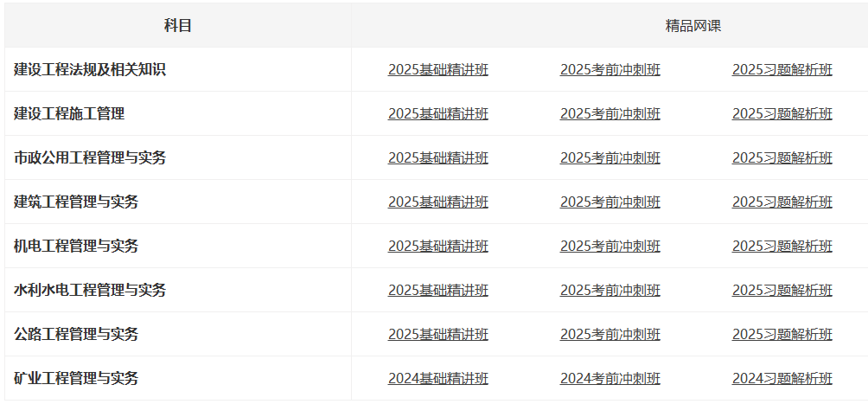
Task: Click 2025基础精讲班 for 市政公用工程管理与实务
Action: [x=437, y=158]
